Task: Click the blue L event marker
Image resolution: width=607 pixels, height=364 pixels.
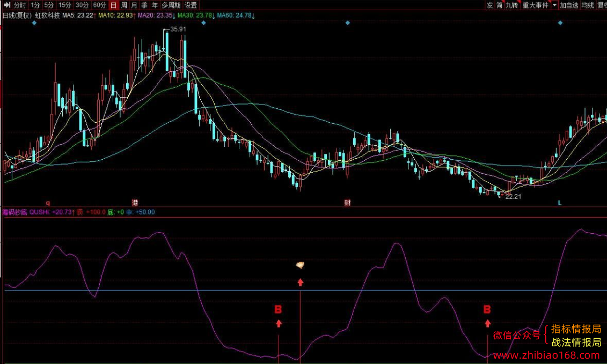Action: pyautogui.click(x=559, y=203)
